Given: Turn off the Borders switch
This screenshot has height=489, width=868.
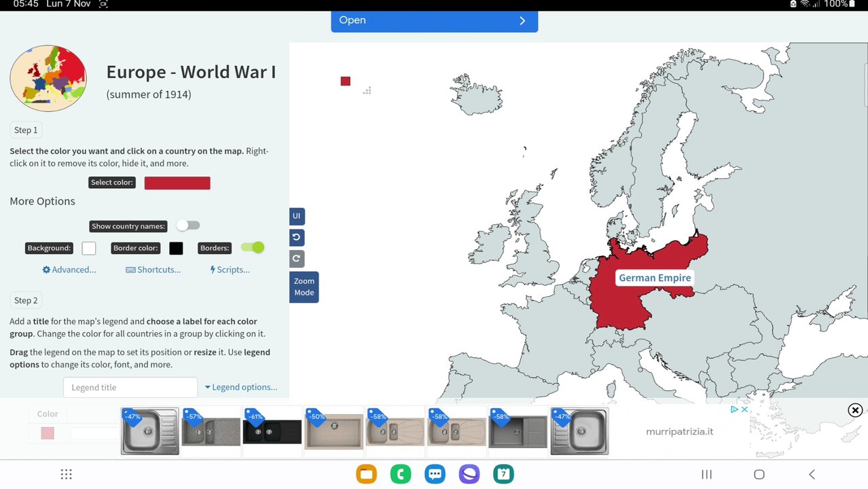Looking at the screenshot, I should pyautogui.click(x=253, y=247).
